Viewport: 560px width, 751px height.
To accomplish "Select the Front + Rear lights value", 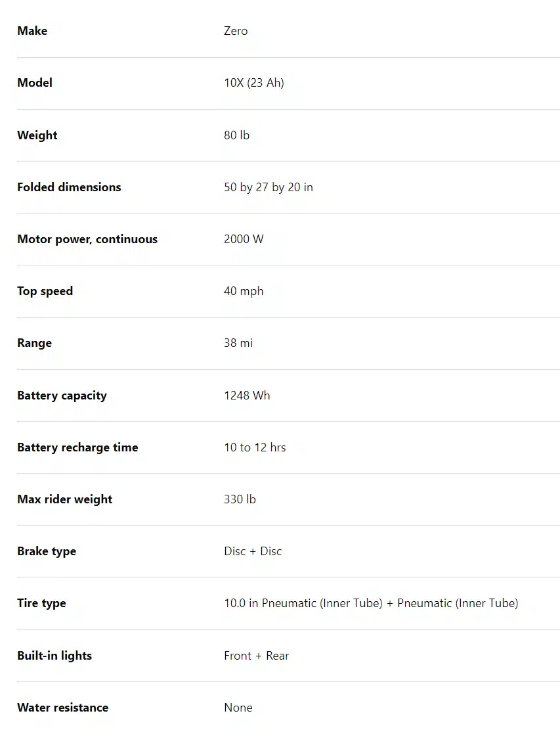I will (256, 656).
